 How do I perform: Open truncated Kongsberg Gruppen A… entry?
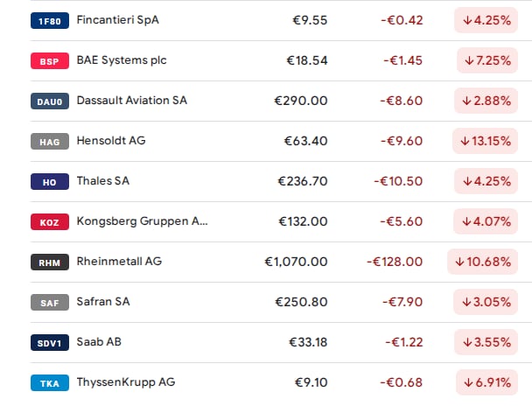click(x=142, y=221)
